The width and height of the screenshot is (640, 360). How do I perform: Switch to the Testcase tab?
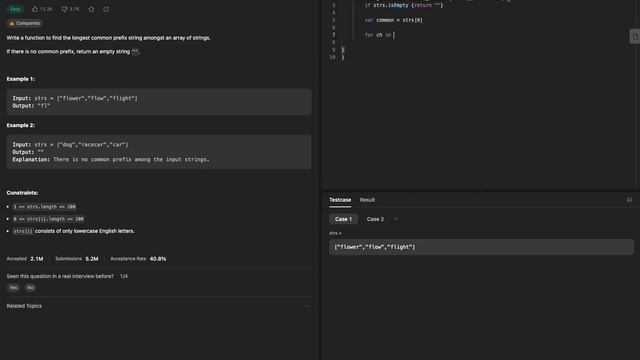340,200
